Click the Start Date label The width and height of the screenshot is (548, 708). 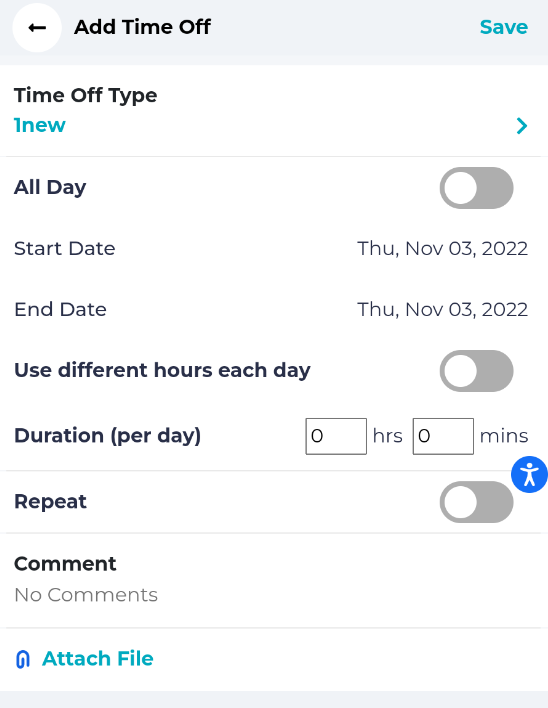click(x=65, y=248)
